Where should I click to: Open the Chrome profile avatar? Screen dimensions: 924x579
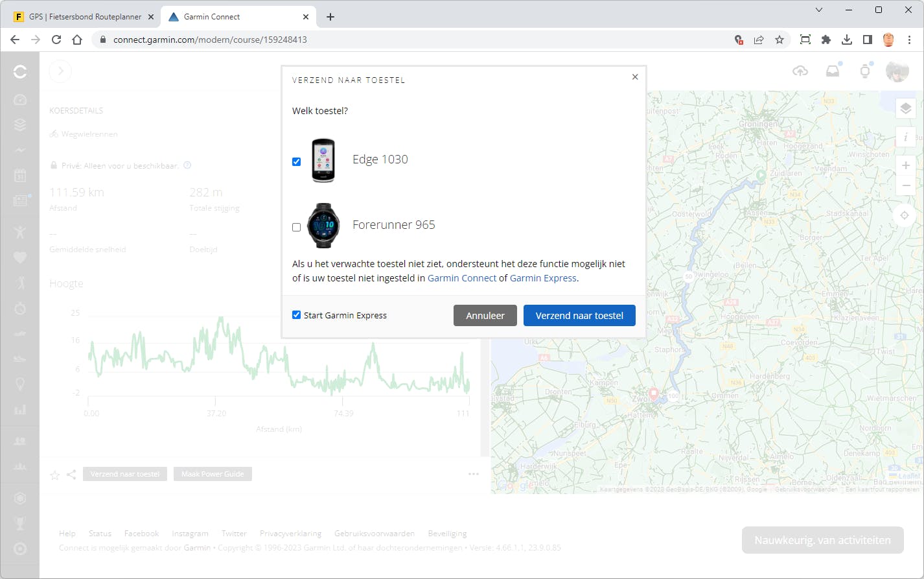click(x=888, y=40)
